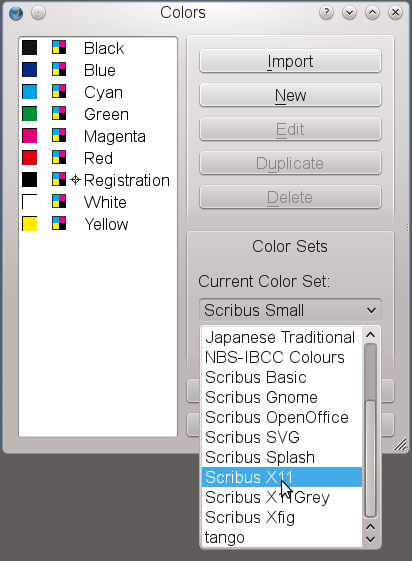This screenshot has width=412, height=561.
Task: Select the Red color swatch
Action: (29, 158)
